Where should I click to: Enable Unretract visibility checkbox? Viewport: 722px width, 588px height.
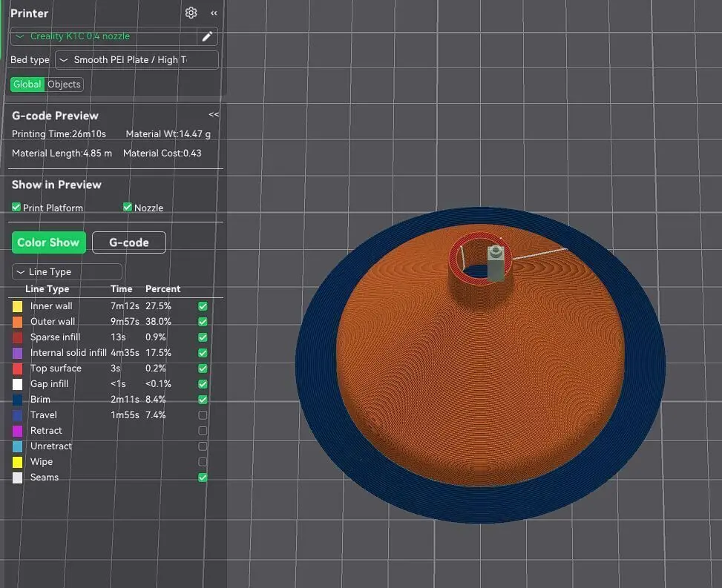[203, 446]
